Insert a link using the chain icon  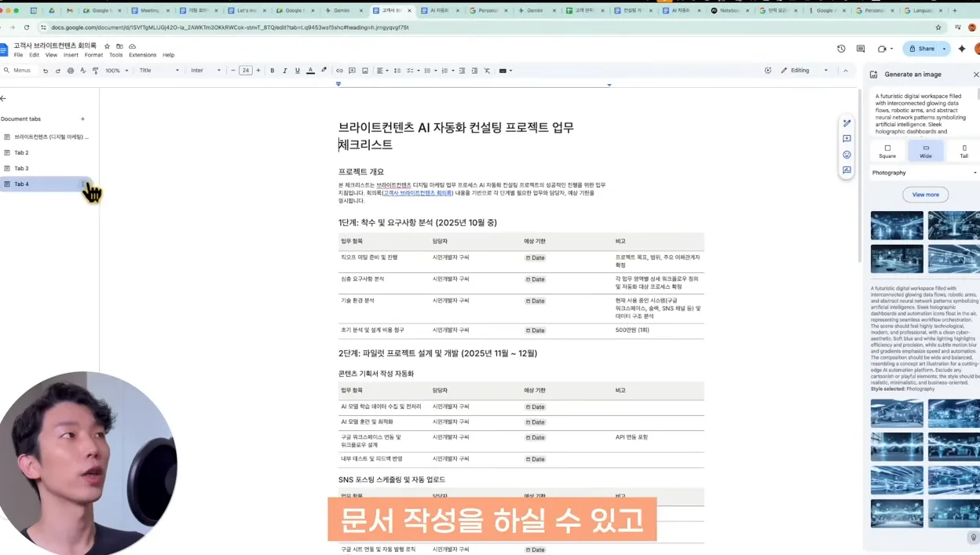(339, 71)
